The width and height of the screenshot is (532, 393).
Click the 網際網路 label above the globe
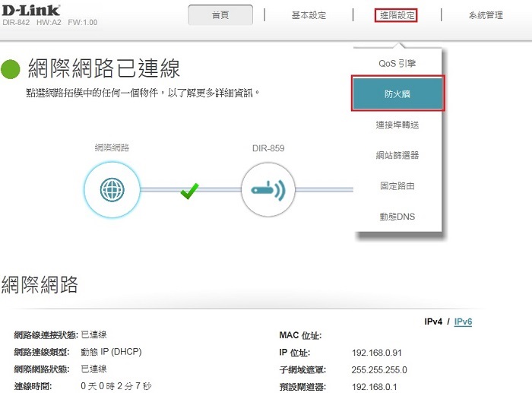point(112,147)
